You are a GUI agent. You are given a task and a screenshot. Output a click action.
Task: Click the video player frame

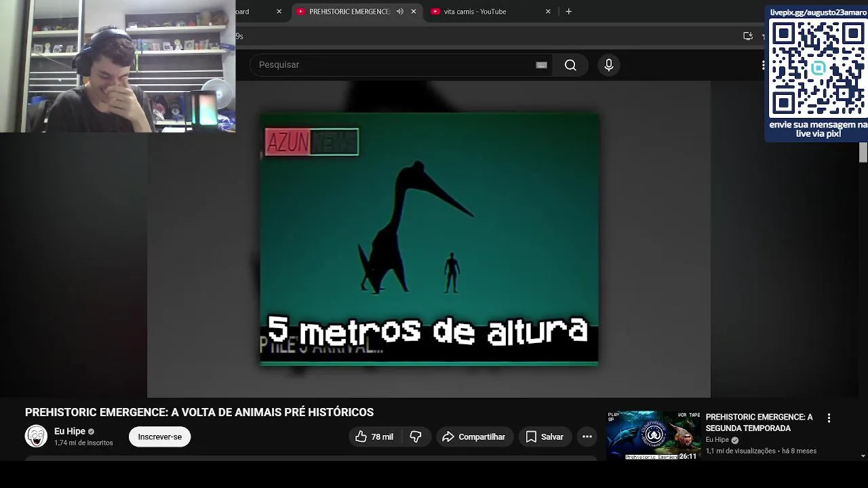pyautogui.click(x=429, y=239)
